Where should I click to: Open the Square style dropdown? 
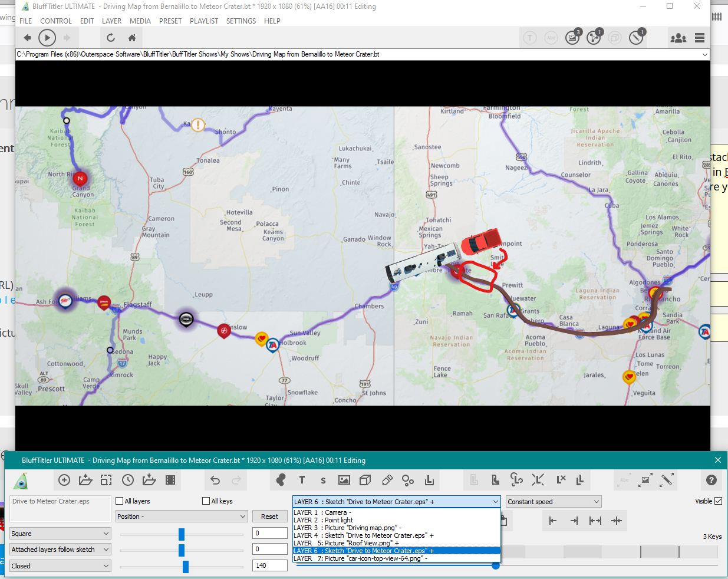60,534
